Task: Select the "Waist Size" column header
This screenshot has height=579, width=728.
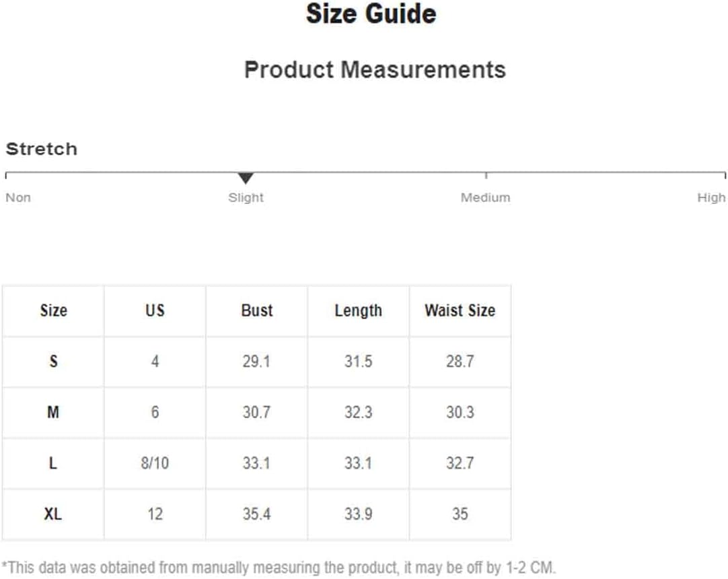Action: (460, 310)
